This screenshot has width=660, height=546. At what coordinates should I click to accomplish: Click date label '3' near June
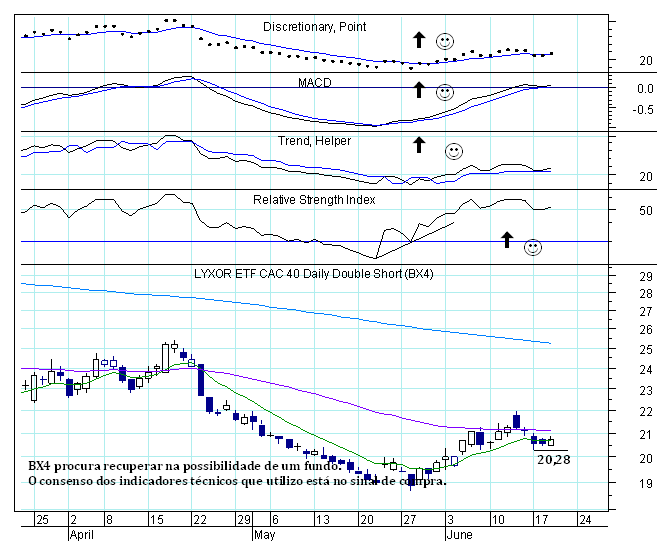451,520
